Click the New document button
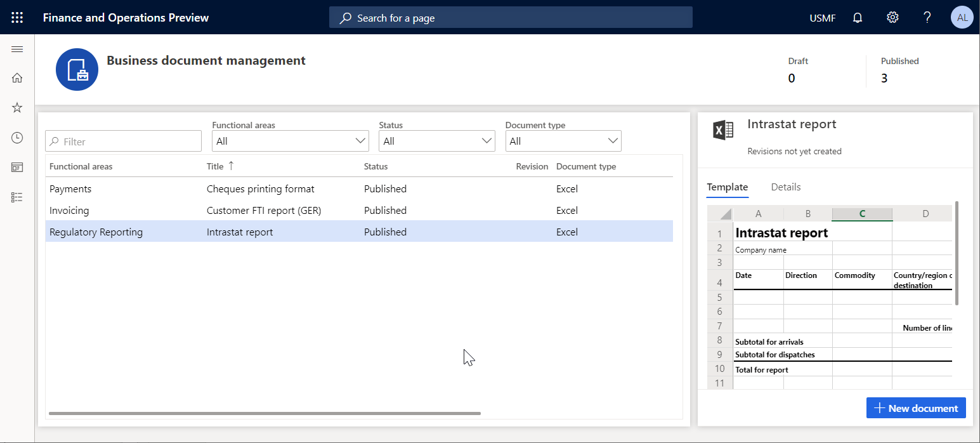Image resolution: width=980 pixels, height=443 pixels. [x=916, y=408]
